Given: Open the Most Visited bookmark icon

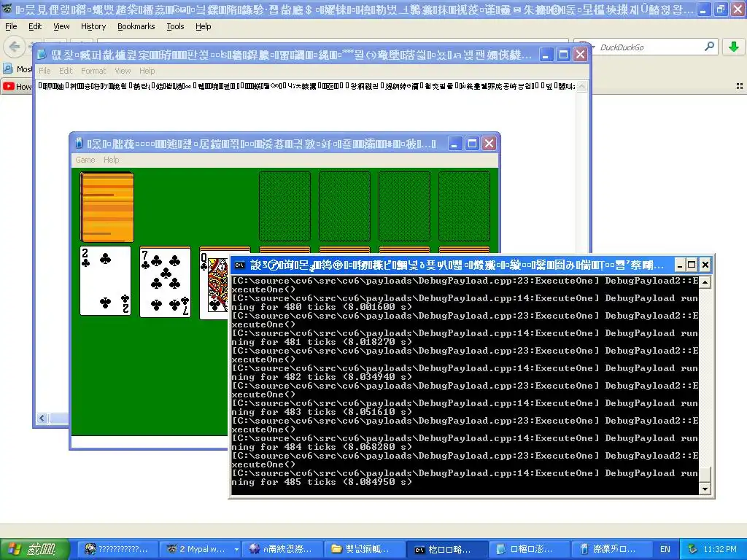Looking at the screenshot, I should pyautogui.click(x=8, y=69).
